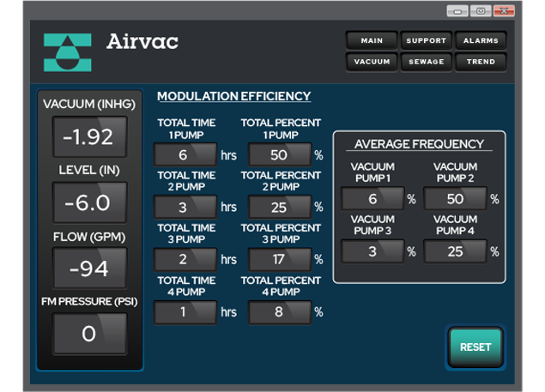
Task: Open the ALARMS screen
Action: coord(481,40)
